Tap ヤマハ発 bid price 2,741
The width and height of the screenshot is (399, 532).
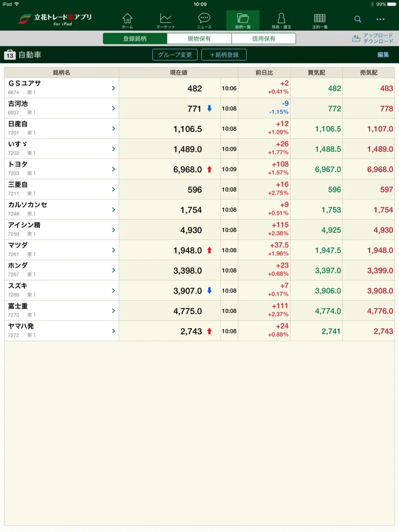point(331,331)
